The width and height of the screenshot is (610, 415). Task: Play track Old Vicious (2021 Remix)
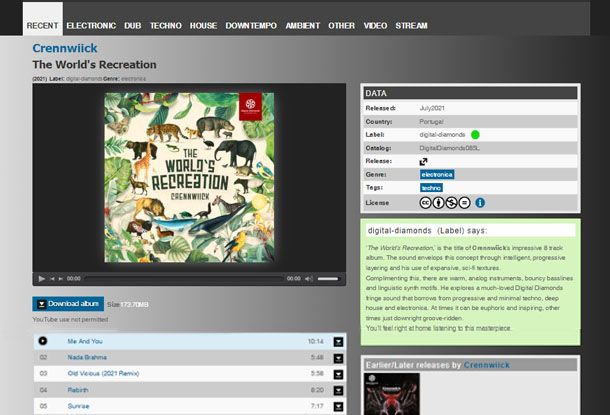[x=103, y=373]
